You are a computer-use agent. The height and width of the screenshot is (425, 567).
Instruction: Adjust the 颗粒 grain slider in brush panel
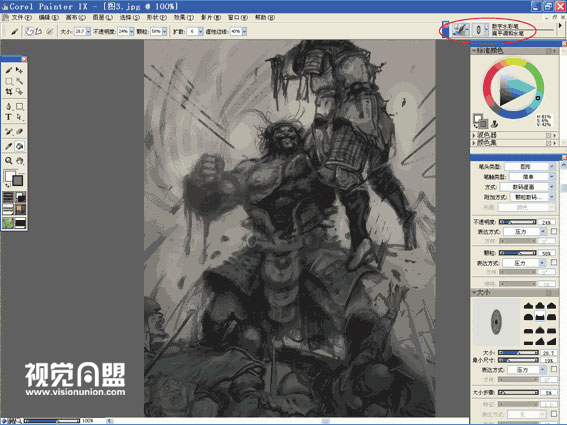point(517,253)
